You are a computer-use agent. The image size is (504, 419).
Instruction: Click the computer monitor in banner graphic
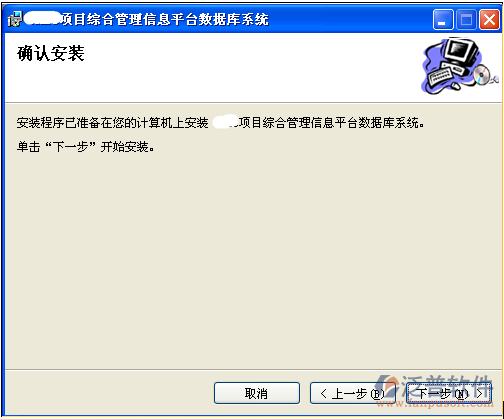tap(461, 52)
